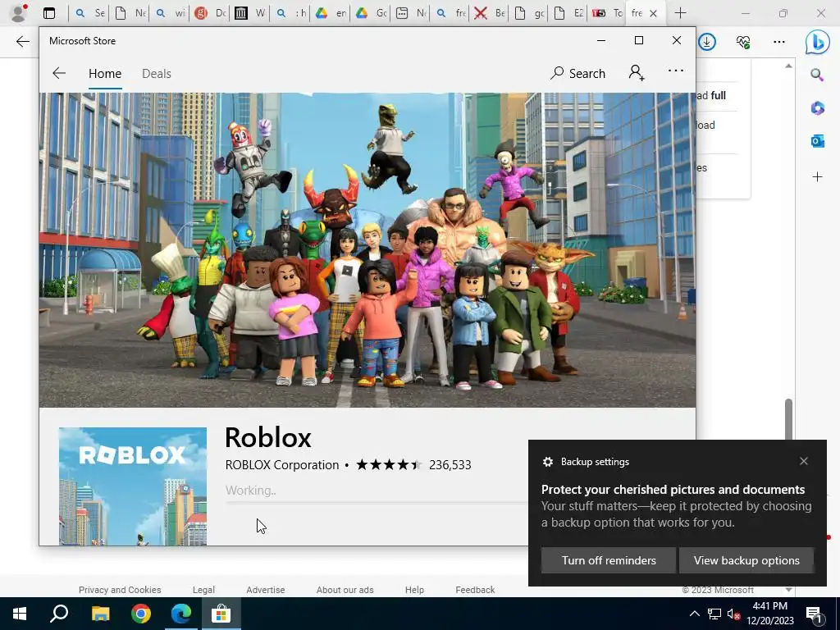Add a sidebar app with plus

pos(817,177)
